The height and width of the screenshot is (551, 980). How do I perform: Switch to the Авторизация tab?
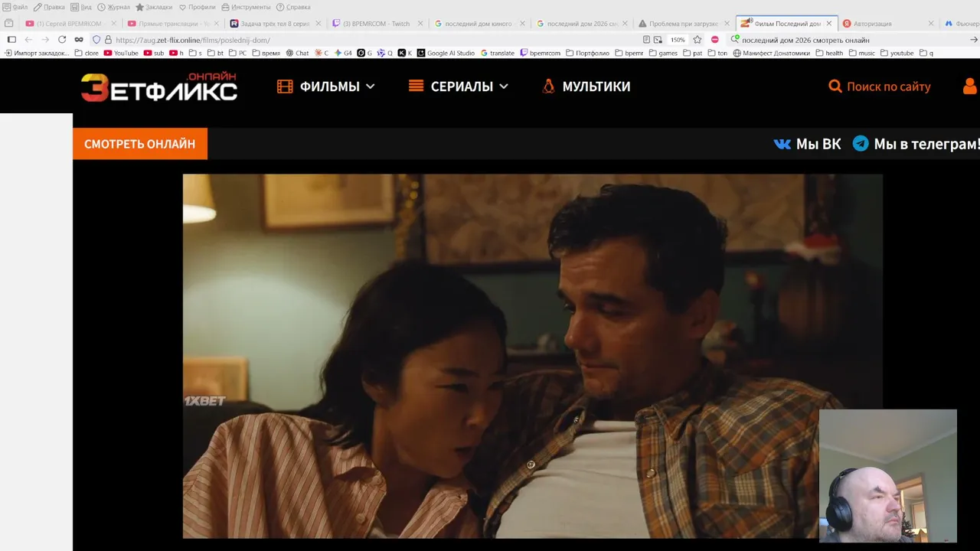888,24
